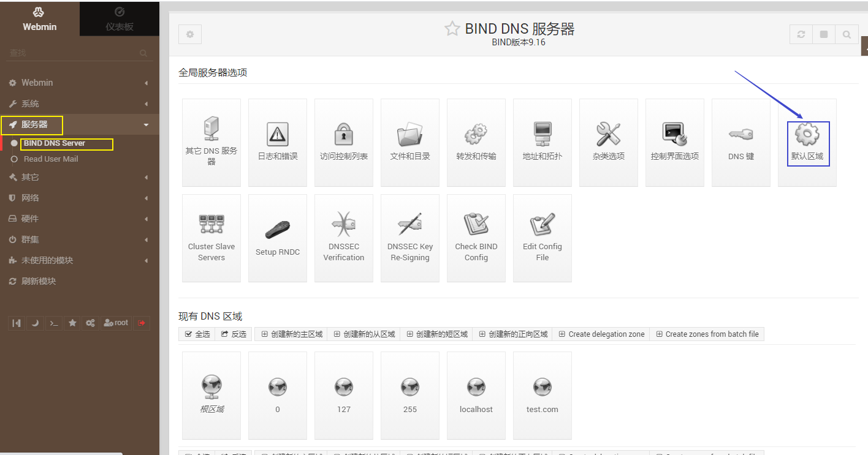Open 杂类选项 settings

[x=609, y=143]
